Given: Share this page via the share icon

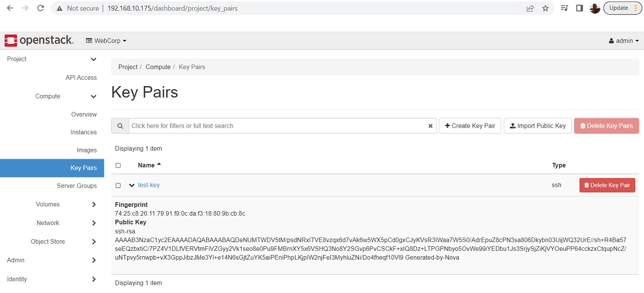Looking at the screenshot, I should tap(530, 8).
